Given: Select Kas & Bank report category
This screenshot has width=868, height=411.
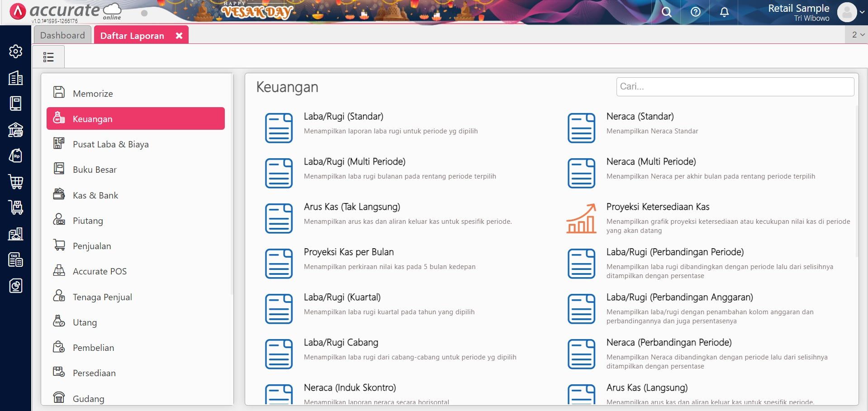Looking at the screenshot, I should [95, 195].
